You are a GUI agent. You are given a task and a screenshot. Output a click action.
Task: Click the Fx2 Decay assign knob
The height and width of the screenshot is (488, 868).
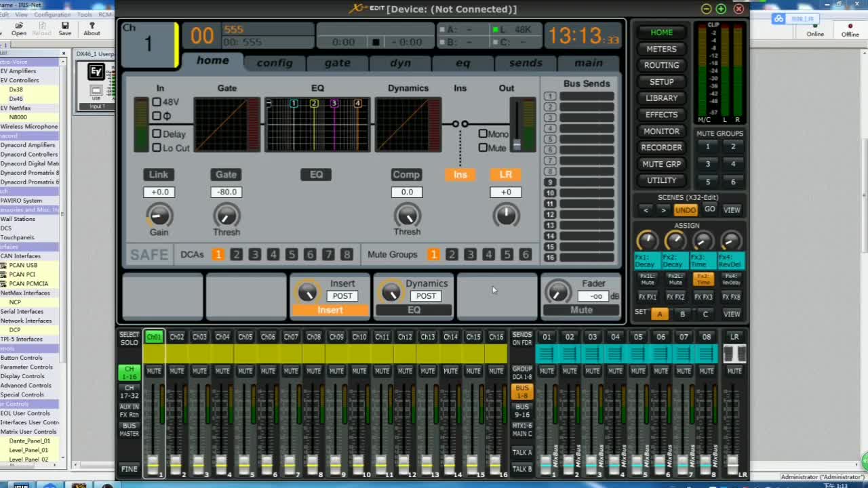(x=675, y=241)
